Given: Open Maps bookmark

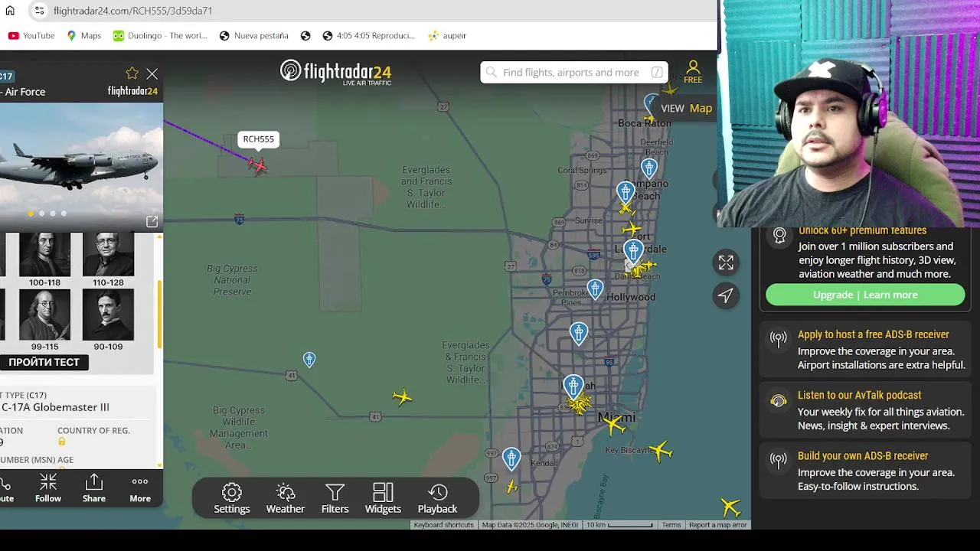Looking at the screenshot, I should [x=84, y=35].
